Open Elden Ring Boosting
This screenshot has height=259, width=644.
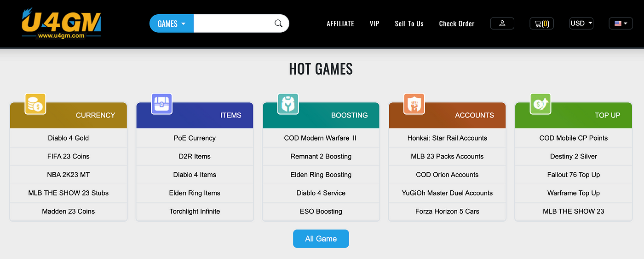tap(321, 175)
